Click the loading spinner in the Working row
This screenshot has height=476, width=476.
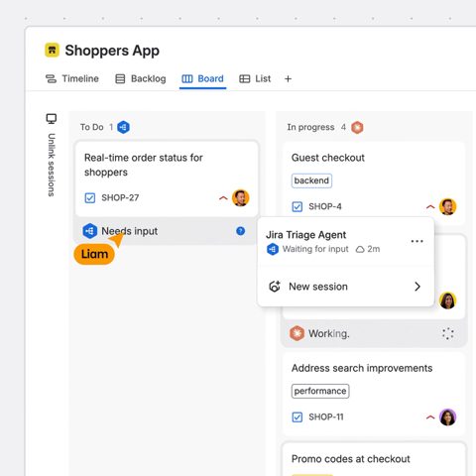tap(448, 333)
